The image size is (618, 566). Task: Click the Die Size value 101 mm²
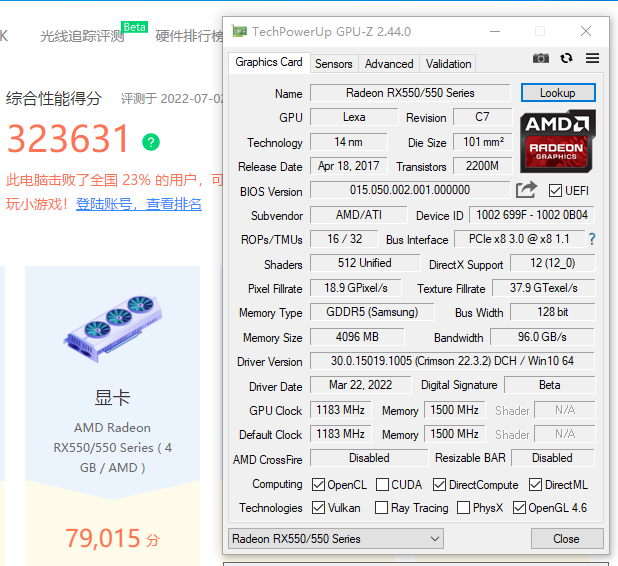tap(482, 142)
